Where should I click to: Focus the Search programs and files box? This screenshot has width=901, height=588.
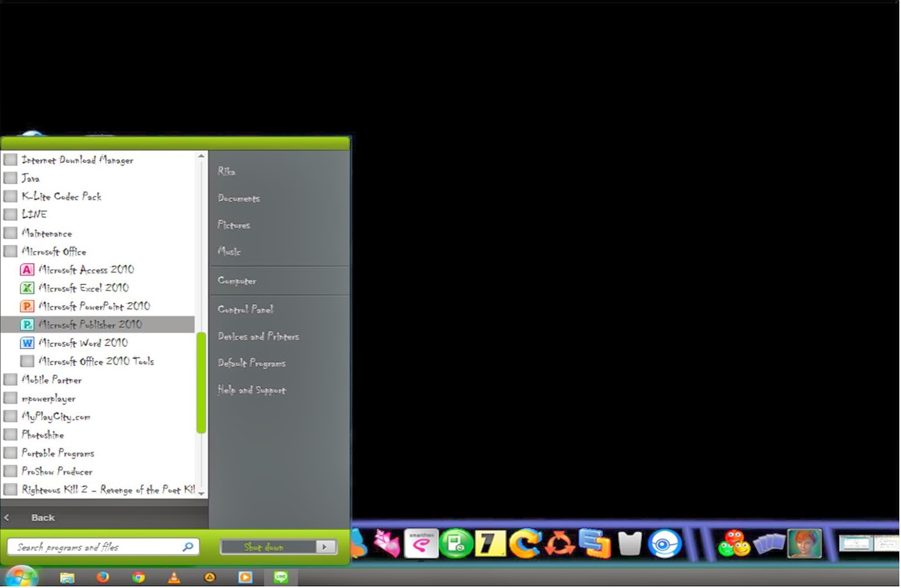(x=103, y=546)
